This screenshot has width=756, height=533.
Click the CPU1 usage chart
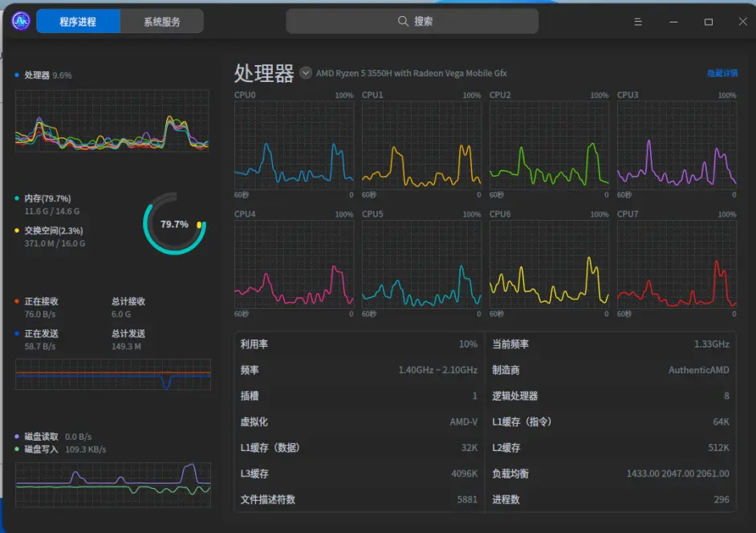tap(422, 145)
